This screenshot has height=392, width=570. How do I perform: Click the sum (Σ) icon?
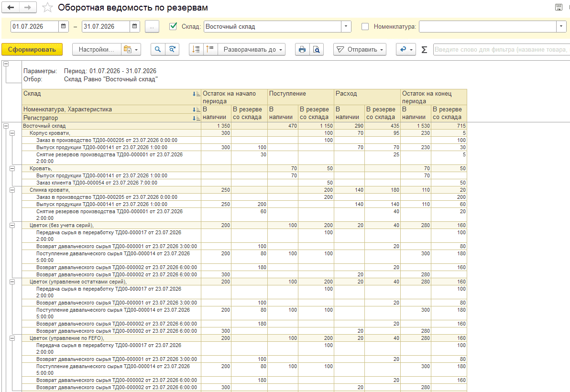pyautogui.click(x=424, y=50)
